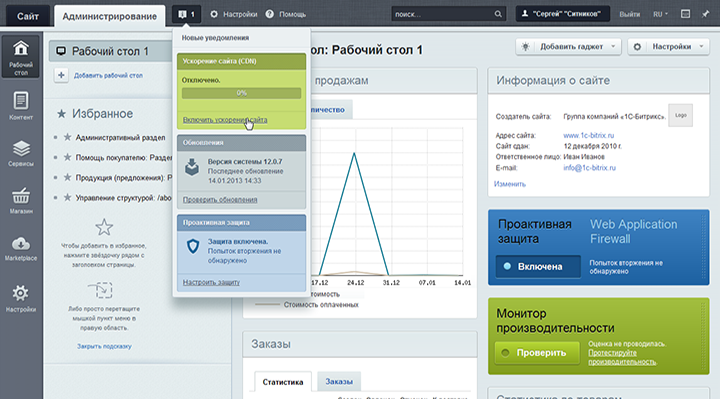Open the Marketplace sidebar section
This screenshot has width=720, height=399.
(x=21, y=248)
